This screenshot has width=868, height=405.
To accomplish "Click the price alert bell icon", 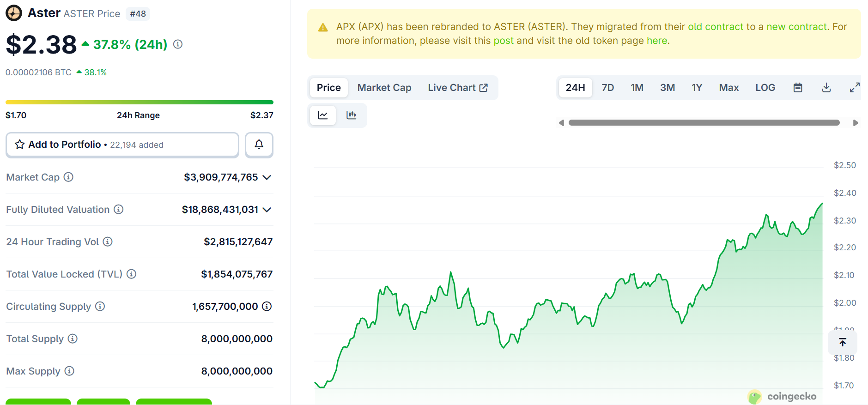I will click(259, 145).
